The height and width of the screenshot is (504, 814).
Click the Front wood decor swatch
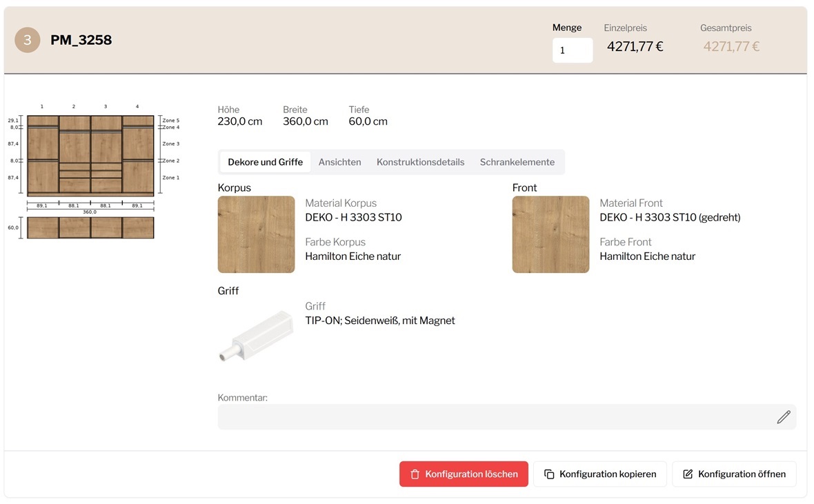[550, 234]
